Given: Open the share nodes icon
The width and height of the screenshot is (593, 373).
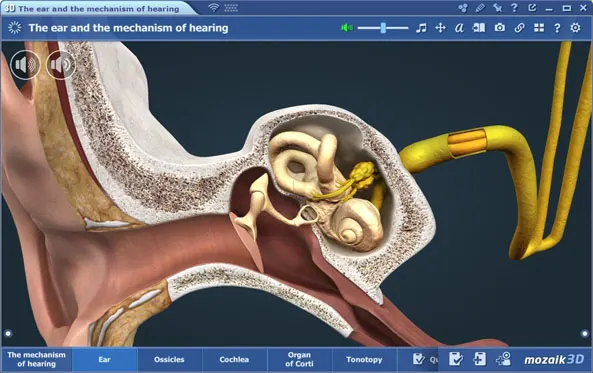Looking at the screenshot, I should click(463, 8).
